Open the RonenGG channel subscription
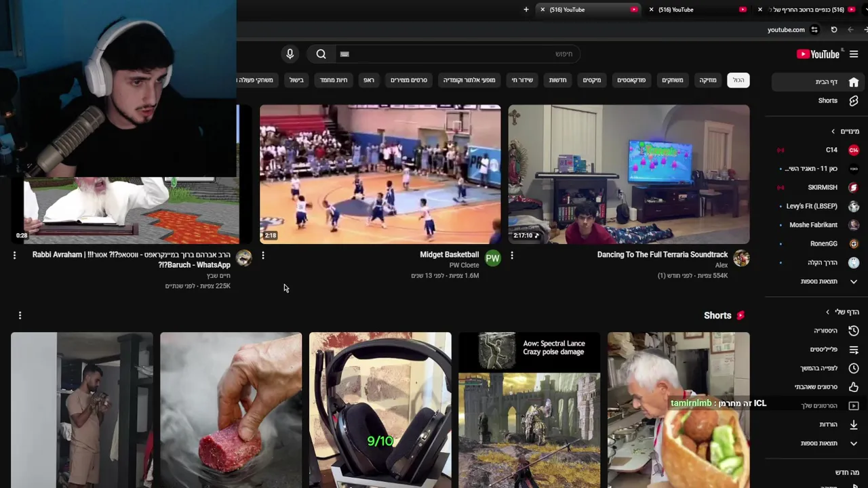Screen dimensions: 868x488 tap(818, 243)
